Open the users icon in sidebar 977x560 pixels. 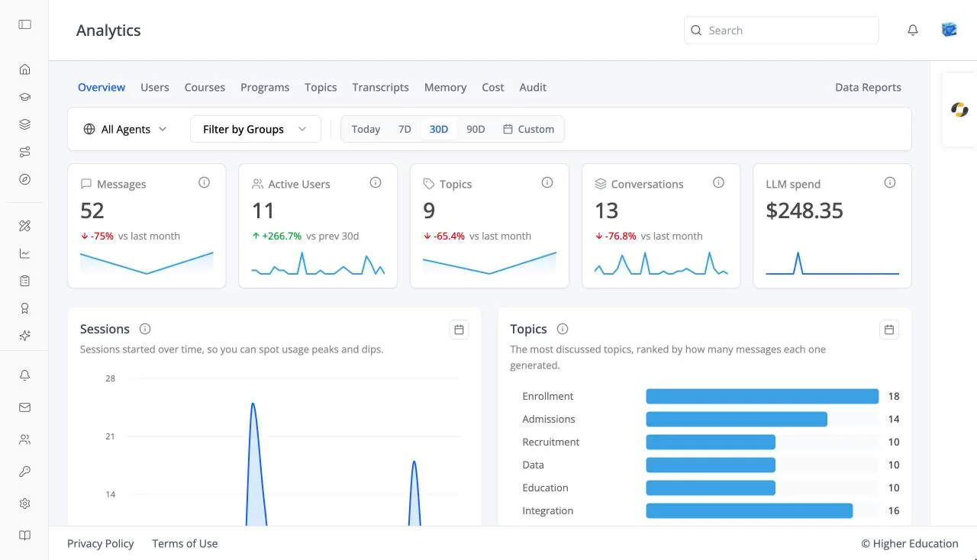click(25, 439)
